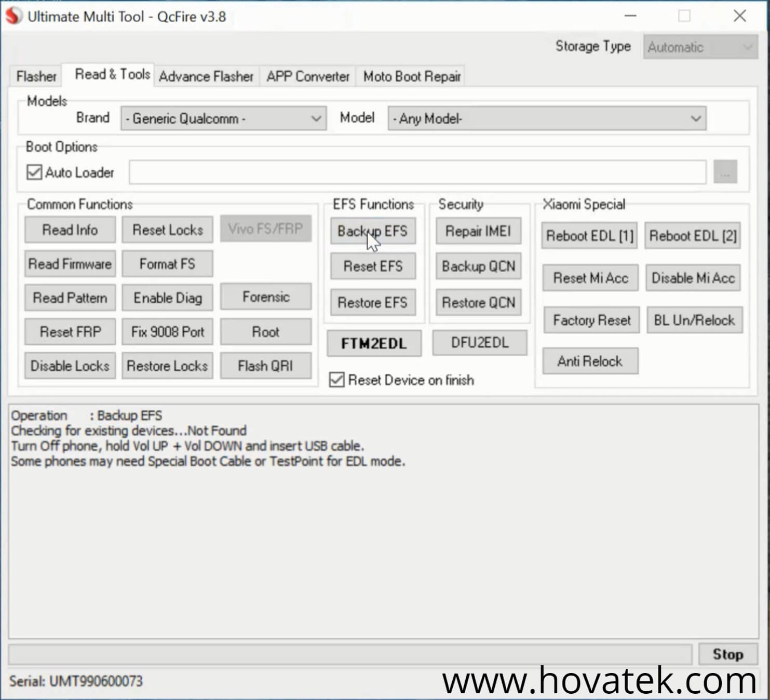Viewport: 770px width, 700px height.
Task: Open the Advance Flasher tab
Action: (x=206, y=76)
